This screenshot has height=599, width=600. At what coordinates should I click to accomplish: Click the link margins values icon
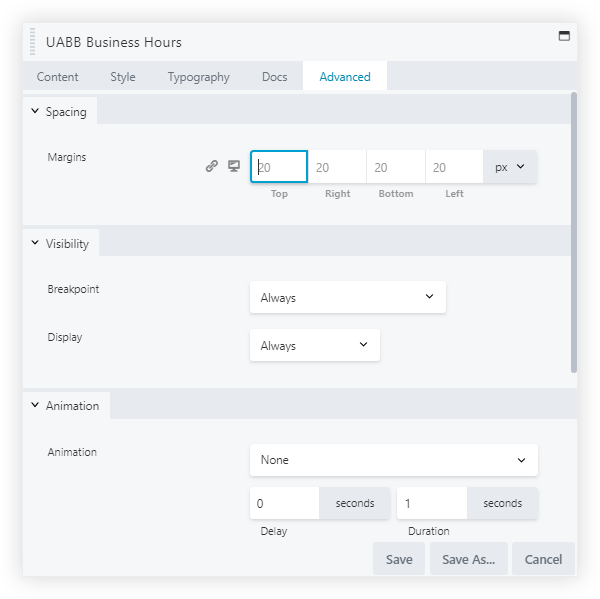tap(211, 167)
